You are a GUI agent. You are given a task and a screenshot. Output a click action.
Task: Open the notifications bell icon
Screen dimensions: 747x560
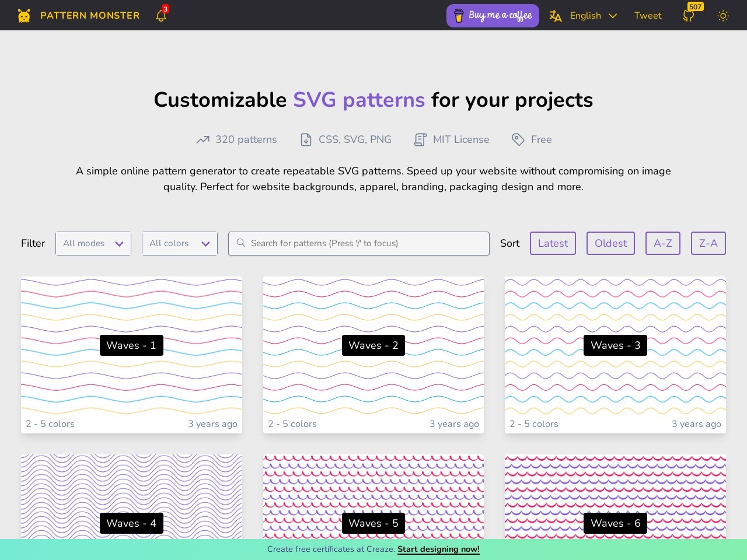click(161, 16)
